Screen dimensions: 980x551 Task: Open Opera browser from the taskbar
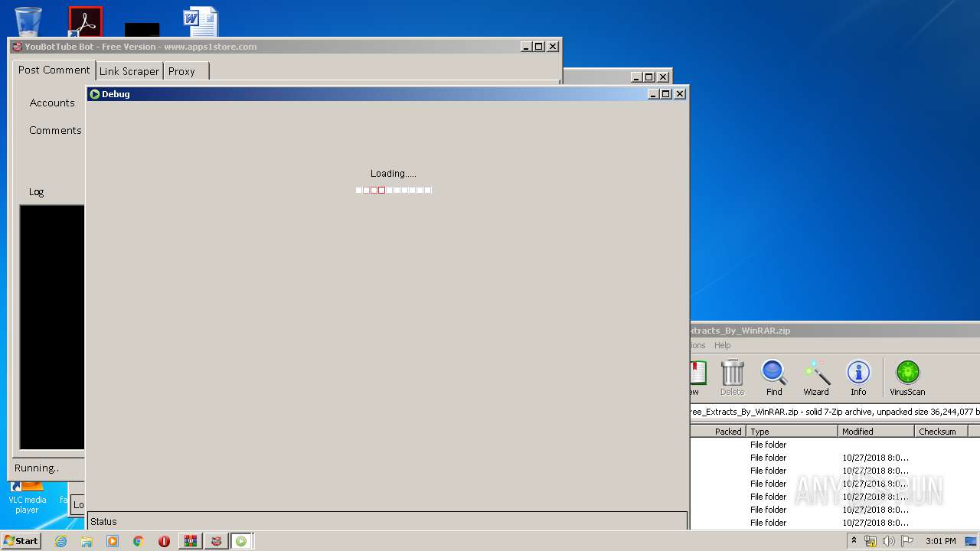(164, 541)
